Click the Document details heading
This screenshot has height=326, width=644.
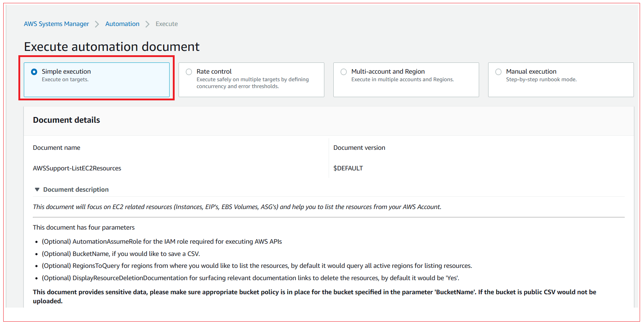(x=66, y=120)
